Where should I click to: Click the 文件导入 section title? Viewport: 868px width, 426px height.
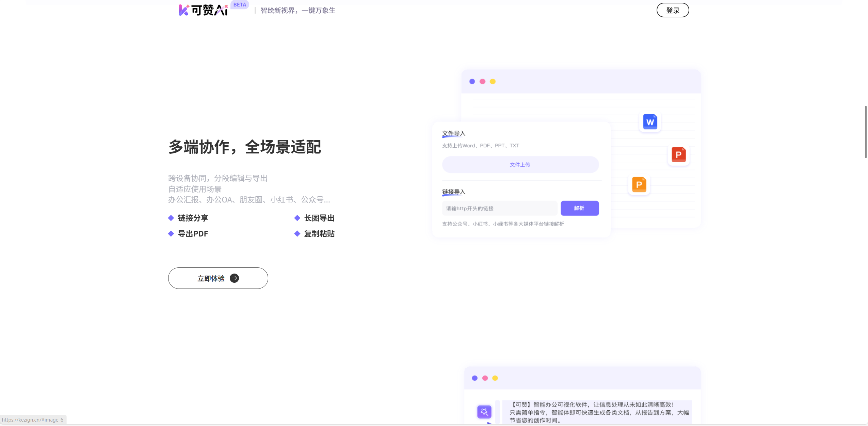tap(453, 133)
